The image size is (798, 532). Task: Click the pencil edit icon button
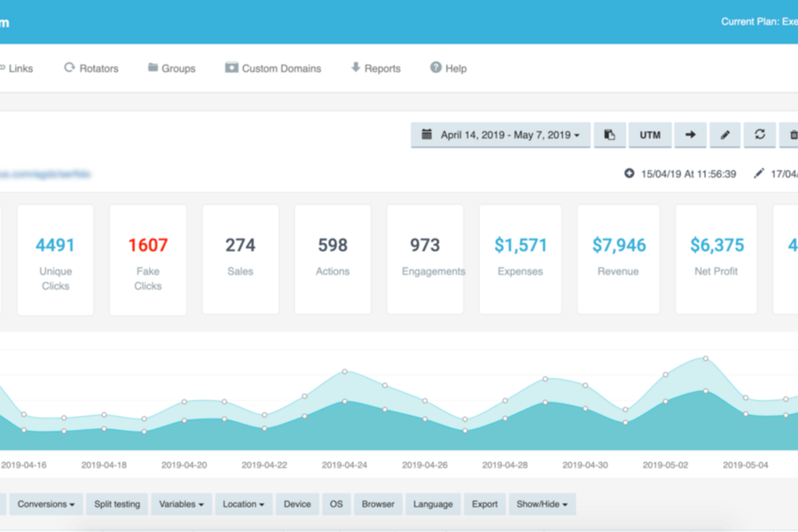click(724, 135)
